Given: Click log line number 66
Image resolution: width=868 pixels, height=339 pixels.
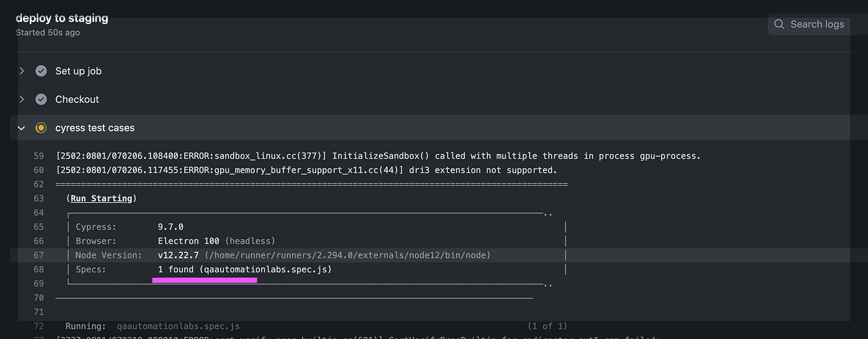Looking at the screenshot, I should click(x=38, y=241).
